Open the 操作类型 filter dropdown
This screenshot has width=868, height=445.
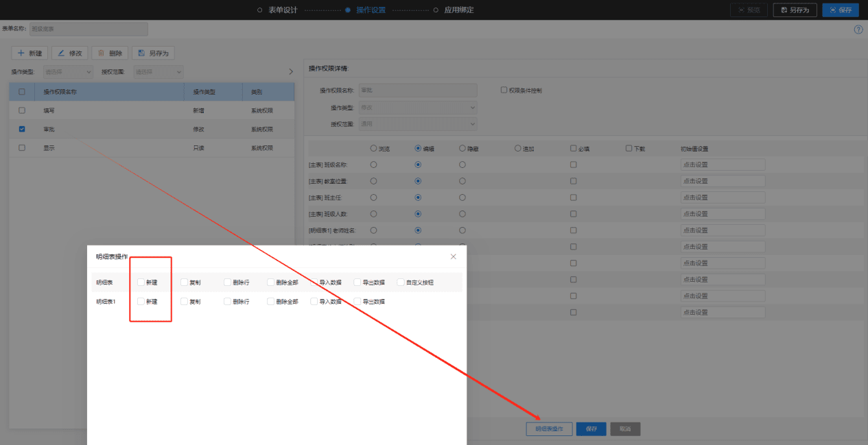(x=68, y=71)
